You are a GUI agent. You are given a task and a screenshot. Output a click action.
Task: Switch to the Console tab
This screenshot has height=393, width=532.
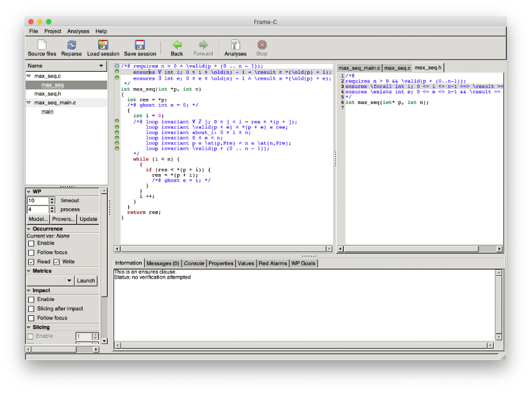pos(194,264)
